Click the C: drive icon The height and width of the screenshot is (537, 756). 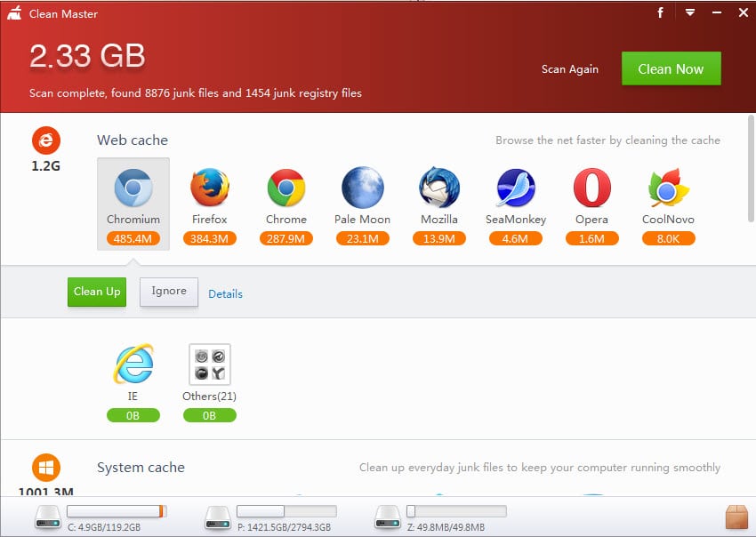point(48,517)
